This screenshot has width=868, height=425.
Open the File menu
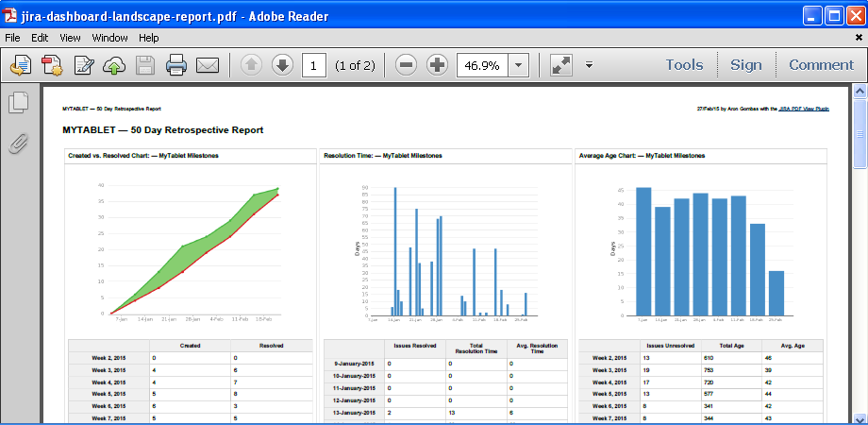[12, 38]
